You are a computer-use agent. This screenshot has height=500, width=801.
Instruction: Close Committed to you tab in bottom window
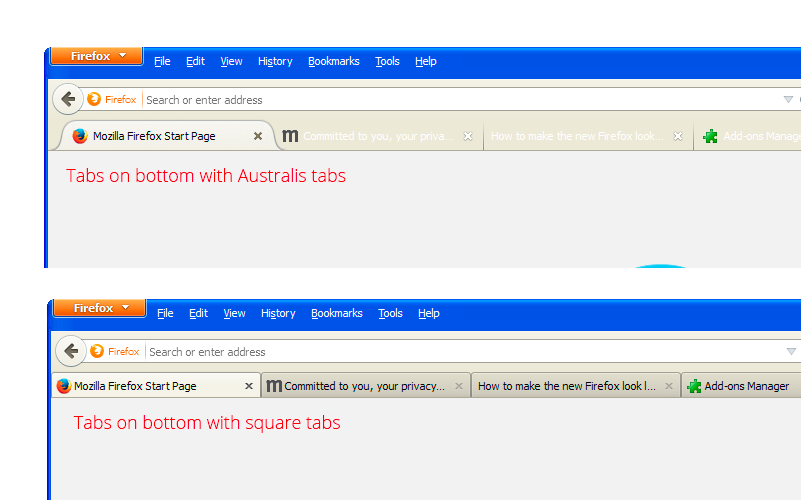coord(459,386)
